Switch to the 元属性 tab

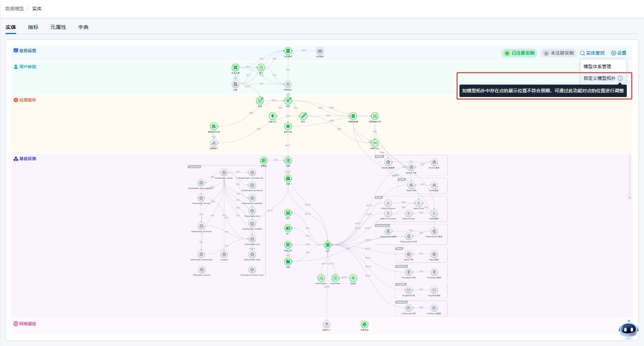click(x=58, y=27)
